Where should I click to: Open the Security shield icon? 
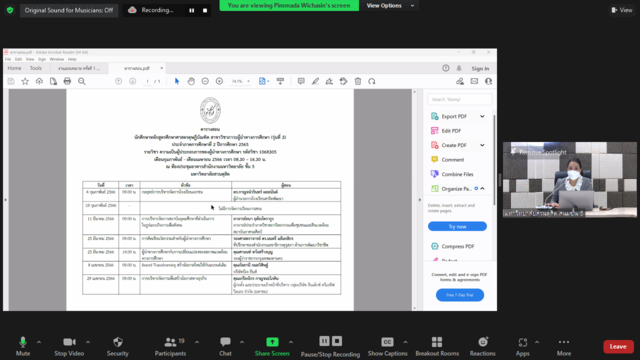point(118,342)
